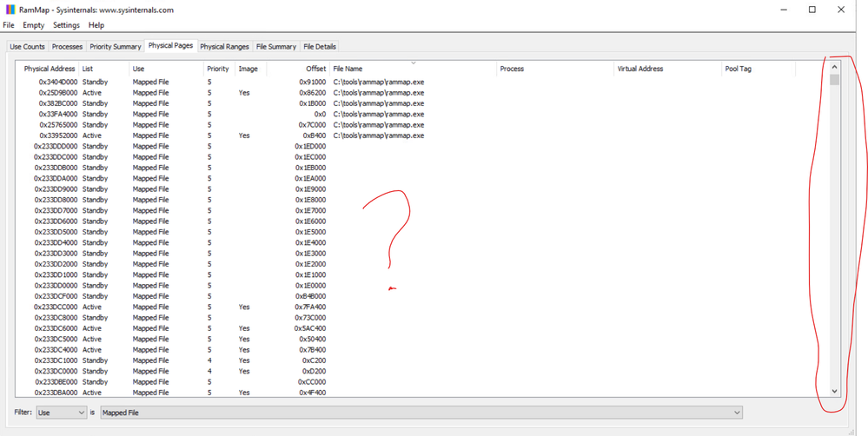
Task: Click the offset value 0x5AC400
Action: tap(310, 328)
